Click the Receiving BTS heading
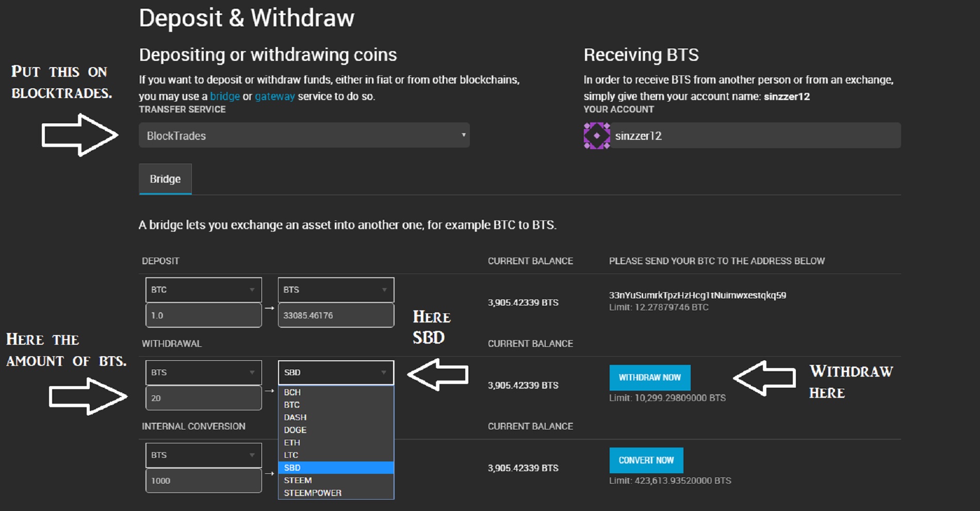This screenshot has width=980, height=511. click(x=641, y=55)
